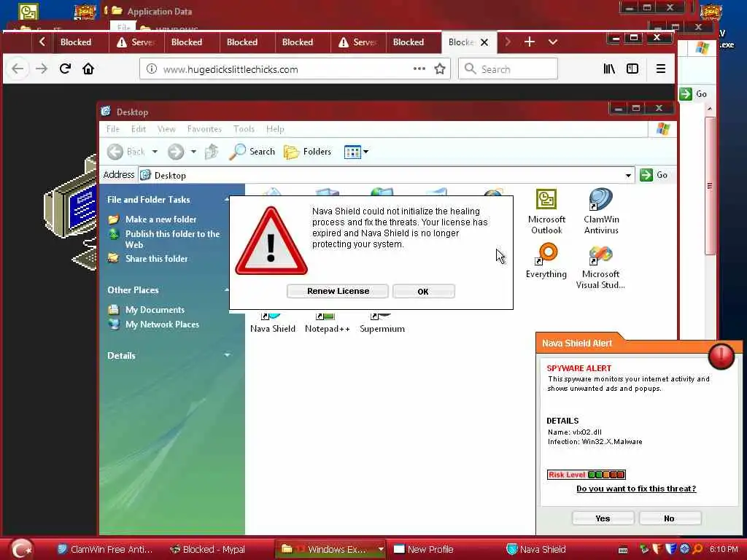747x560 pixels.
Task: Expand the Address bar dropdown arrow
Action: (628, 175)
